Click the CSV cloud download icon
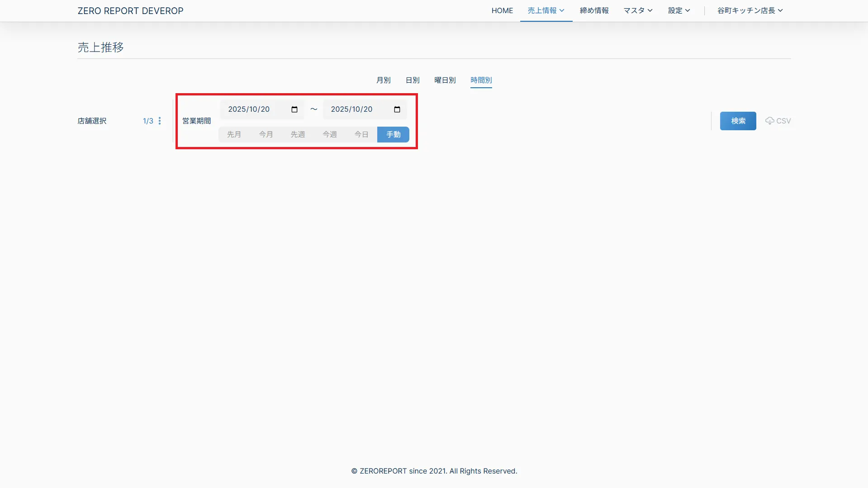The height and width of the screenshot is (488, 868). point(769,121)
